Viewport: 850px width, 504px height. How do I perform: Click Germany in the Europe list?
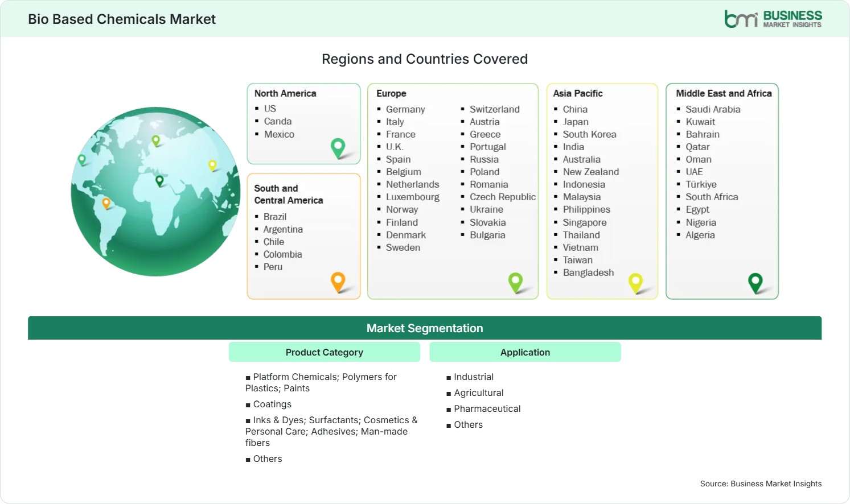(405, 109)
